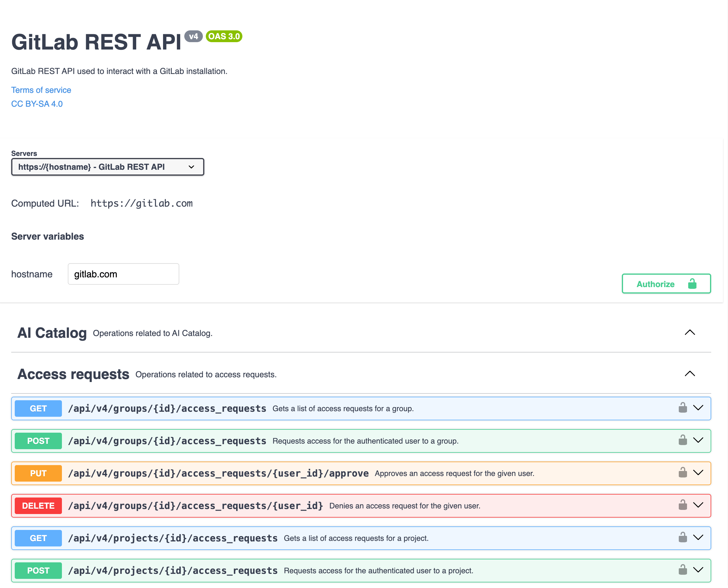Expand POST groups access_requests chevron arrow

pyautogui.click(x=698, y=440)
